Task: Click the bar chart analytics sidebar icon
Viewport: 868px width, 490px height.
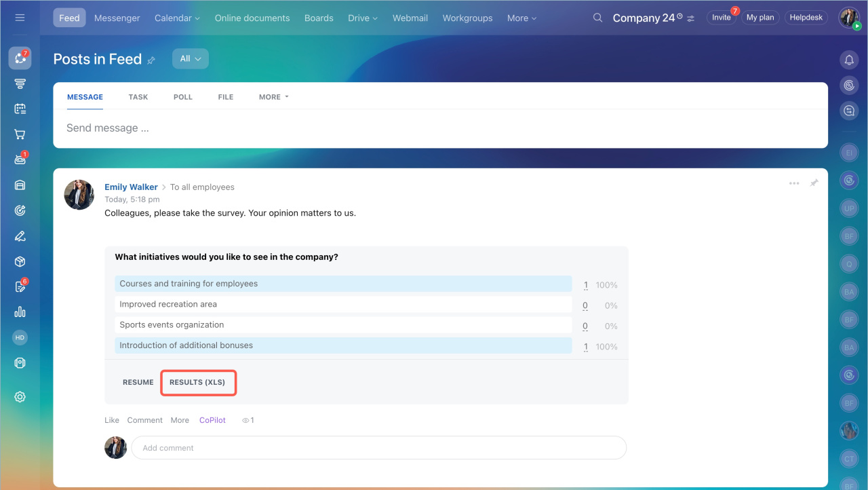Action: 20,312
